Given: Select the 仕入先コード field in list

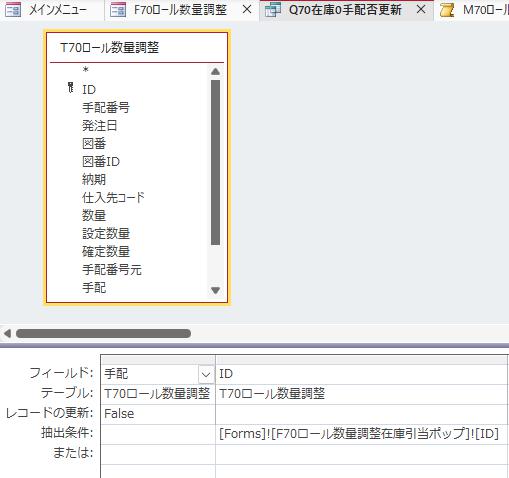Looking at the screenshot, I should point(113,197).
